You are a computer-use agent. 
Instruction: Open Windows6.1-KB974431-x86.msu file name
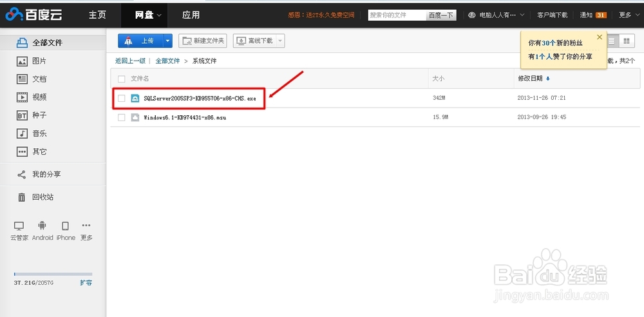tap(185, 118)
